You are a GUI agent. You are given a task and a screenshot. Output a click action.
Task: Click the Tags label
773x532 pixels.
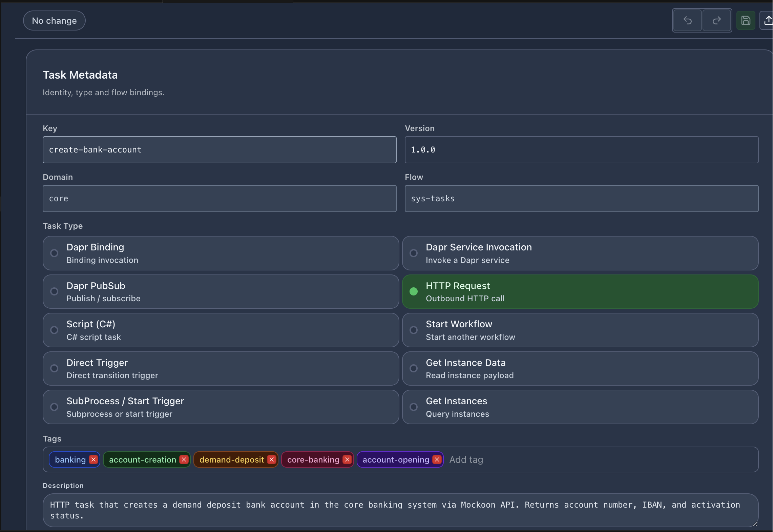point(52,439)
